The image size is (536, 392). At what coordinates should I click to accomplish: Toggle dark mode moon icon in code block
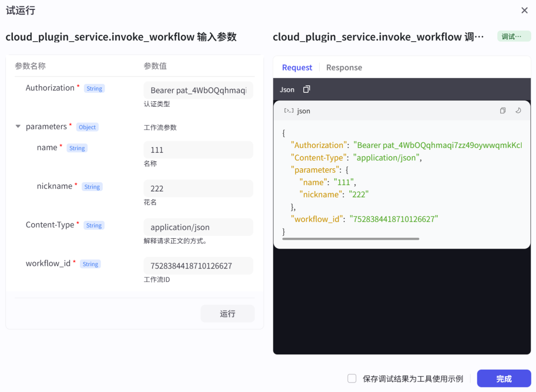click(x=518, y=111)
